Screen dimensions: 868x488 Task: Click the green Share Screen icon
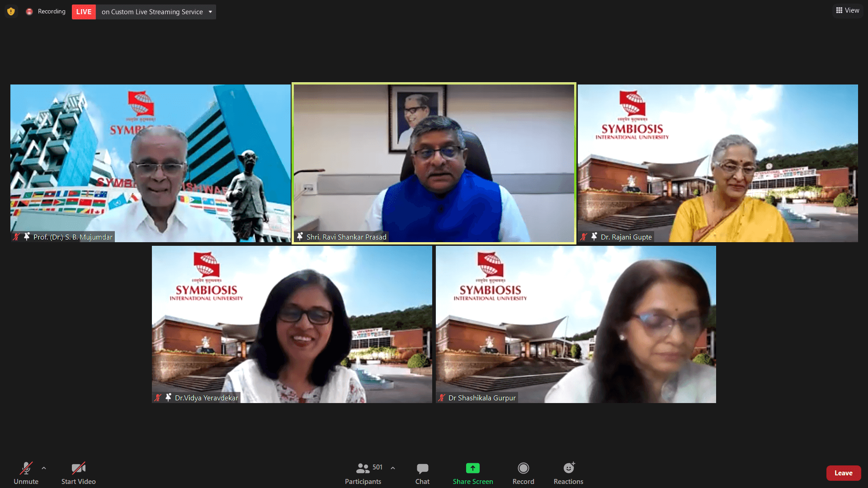(x=472, y=468)
